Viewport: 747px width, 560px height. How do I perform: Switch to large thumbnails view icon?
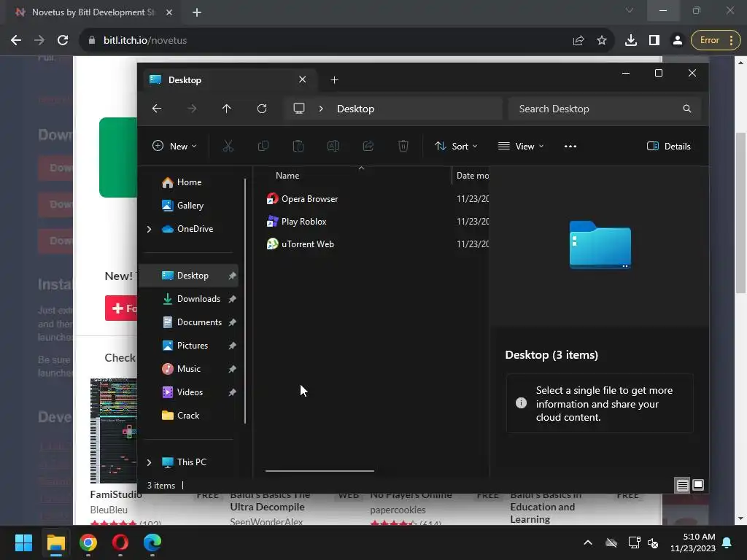(698, 485)
